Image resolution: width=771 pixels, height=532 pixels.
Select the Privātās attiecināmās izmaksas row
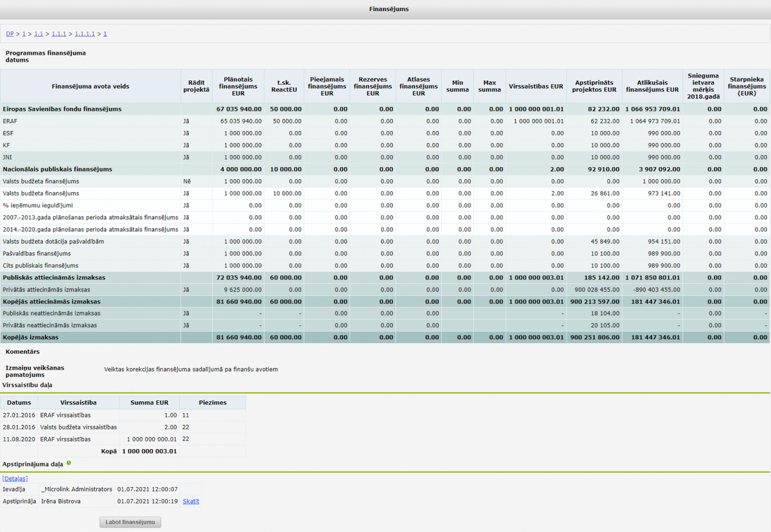(x=385, y=289)
